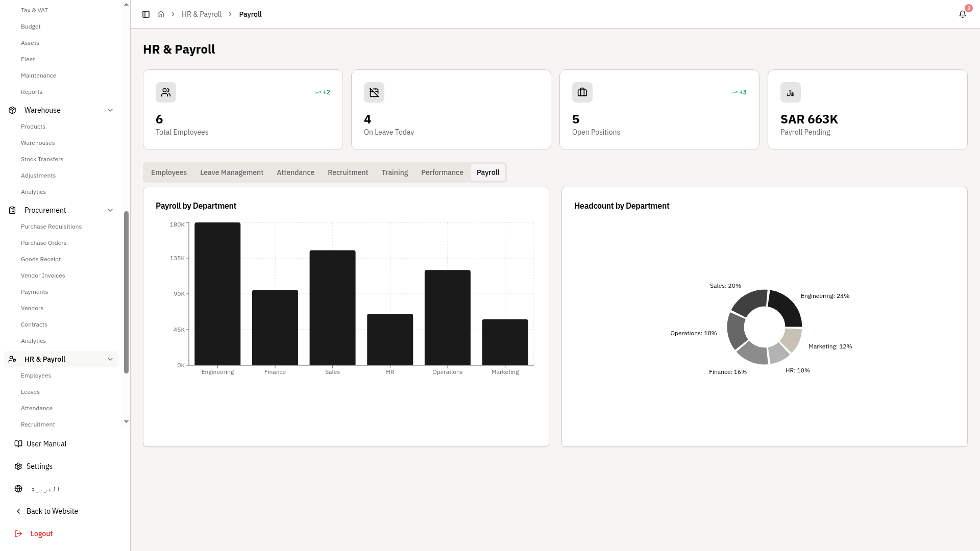This screenshot has width=980, height=551.
Task: Click the Open Positions briefcase icon
Action: pos(582,92)
